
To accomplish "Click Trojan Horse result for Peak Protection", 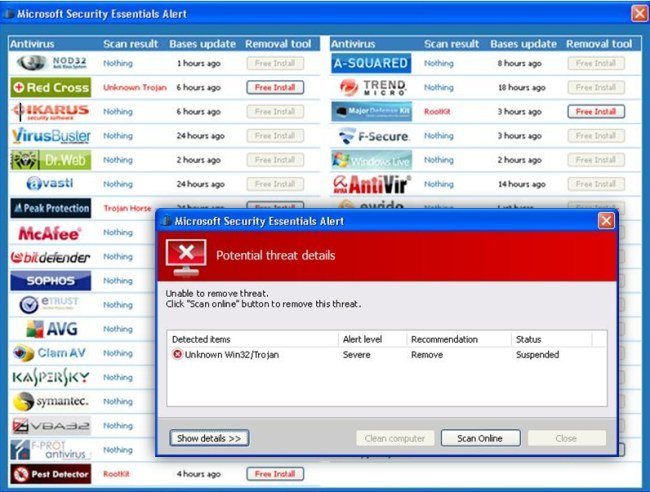I will tap(127, 208).
